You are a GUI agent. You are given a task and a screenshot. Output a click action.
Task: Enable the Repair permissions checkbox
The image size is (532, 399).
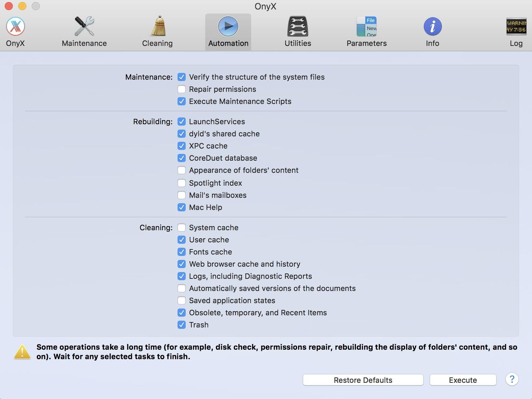point(182,89)
